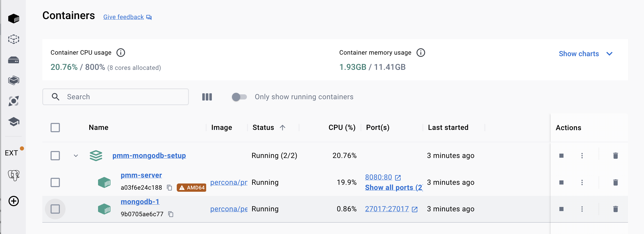Click the 20.76% CPU usage value
The height and width of the screenshot is (234, 644).
(x=64, y=67)
